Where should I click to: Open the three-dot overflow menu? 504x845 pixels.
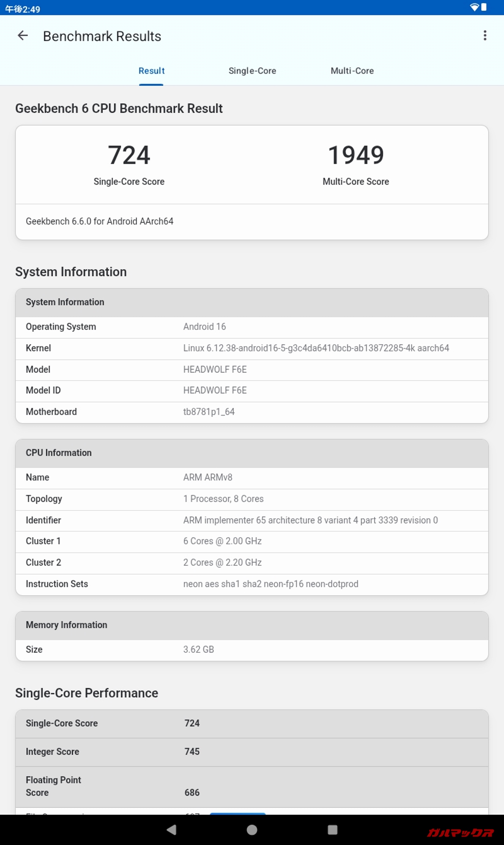click(x=485, y=36)
